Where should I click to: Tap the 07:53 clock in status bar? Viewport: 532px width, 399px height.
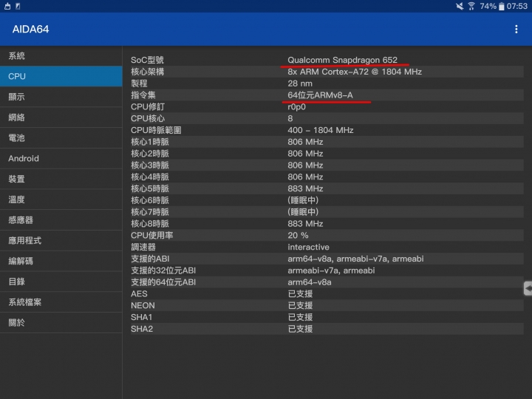[517, 6]
